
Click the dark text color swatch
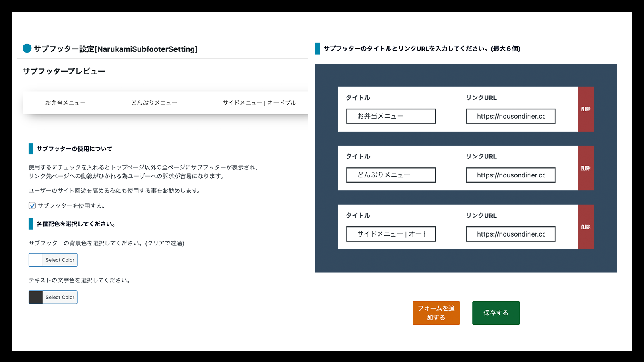(35, 297)
